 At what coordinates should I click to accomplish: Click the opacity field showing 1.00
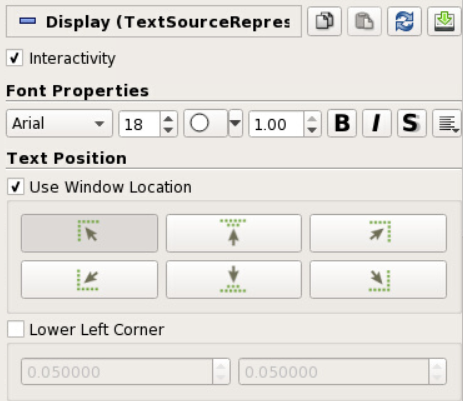(x=276, y=124)
